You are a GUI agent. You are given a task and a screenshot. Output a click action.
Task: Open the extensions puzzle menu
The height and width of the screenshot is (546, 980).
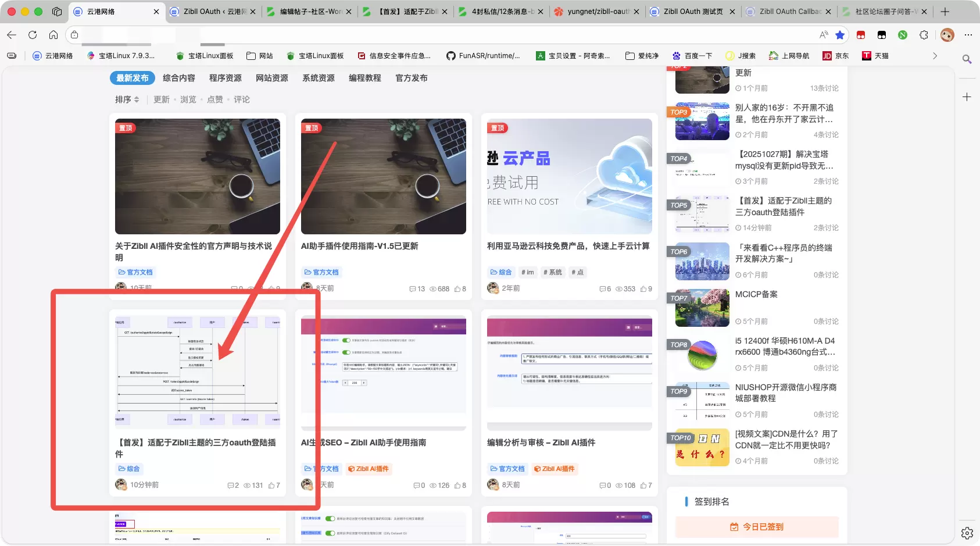point(924,35)
